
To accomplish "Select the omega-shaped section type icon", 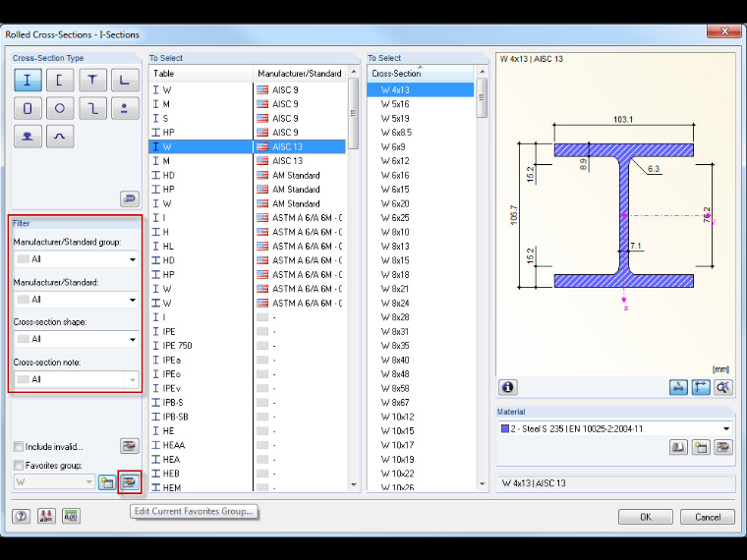I will point(60,137).
